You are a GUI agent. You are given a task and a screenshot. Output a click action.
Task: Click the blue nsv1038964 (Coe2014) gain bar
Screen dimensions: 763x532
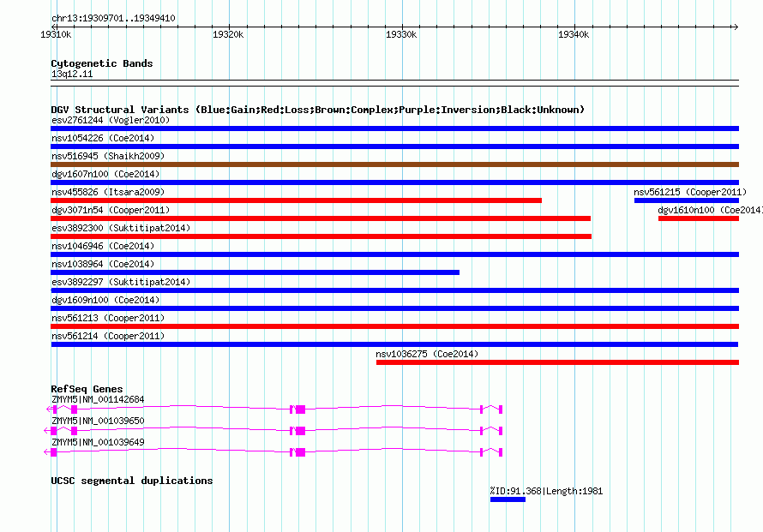(255, 272)
